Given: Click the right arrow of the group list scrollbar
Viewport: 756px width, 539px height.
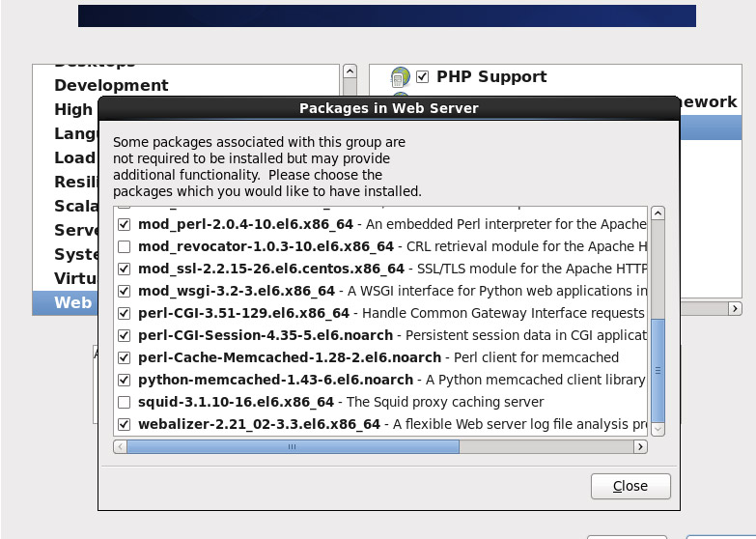Looking at the screenshot, I should [735, 308].
